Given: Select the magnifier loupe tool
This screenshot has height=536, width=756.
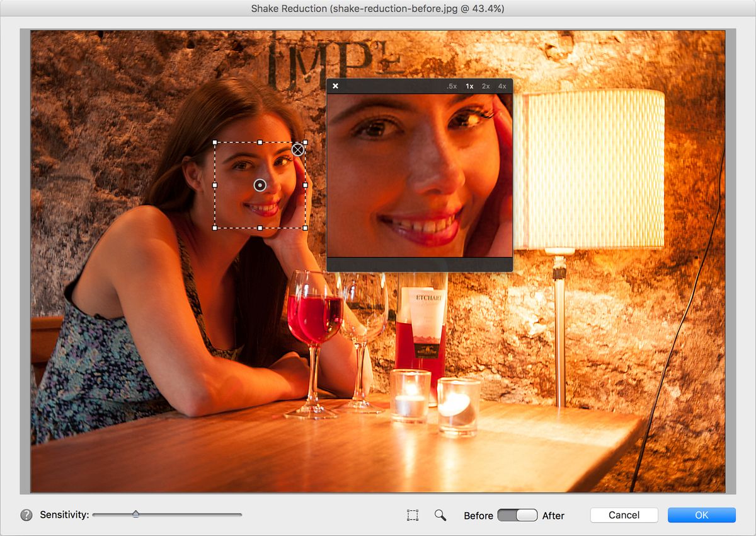Looking at the screenshot, I should pyautogui.click(x=440, y=515).
